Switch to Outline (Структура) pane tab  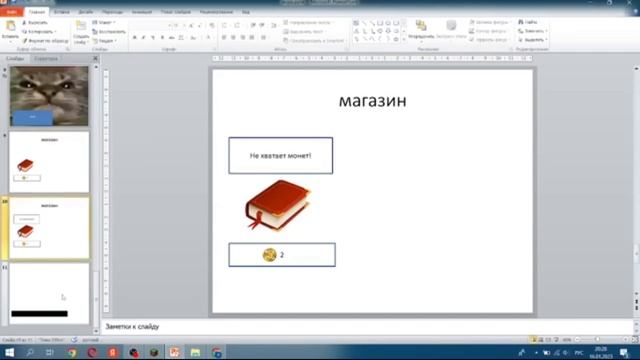46,59
